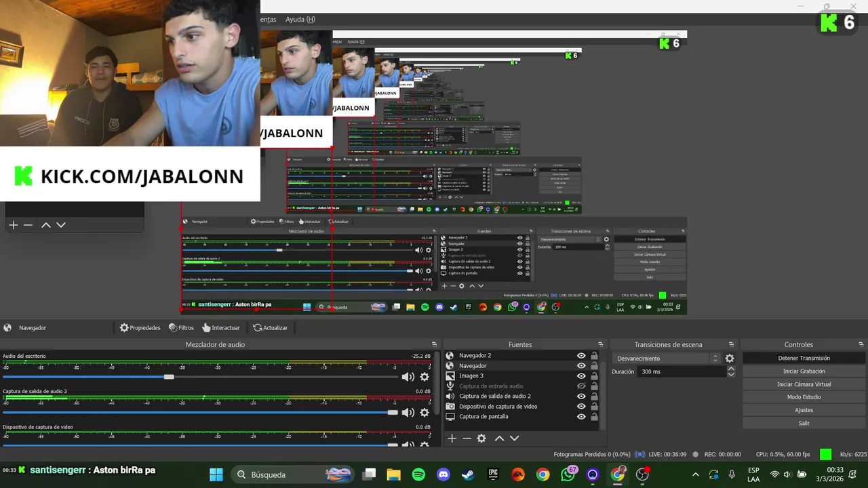Viewport: 868px width, 488px height.
Task: Hide Captura de salida de audio 2 source
Action: [581, 396]
